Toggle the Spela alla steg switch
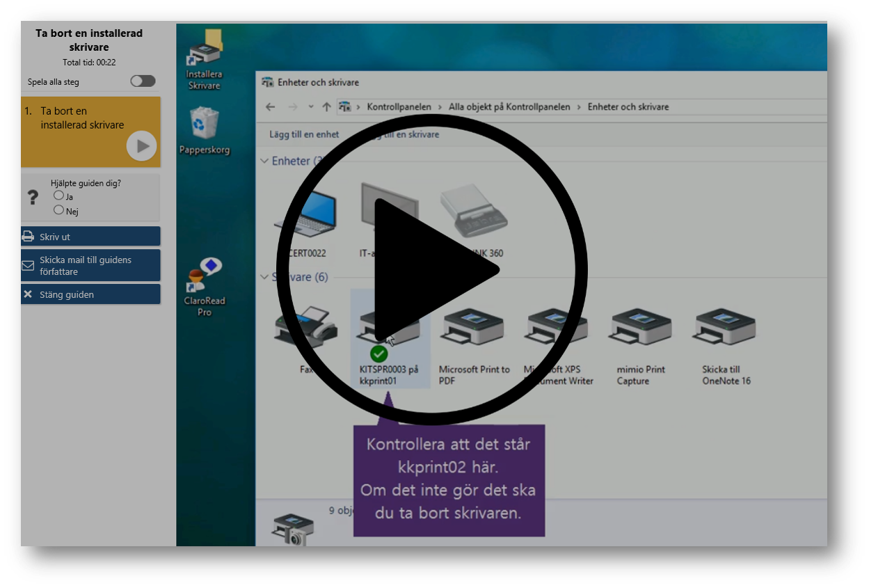Viewport: 869px width, 588px height. (143, 81)
